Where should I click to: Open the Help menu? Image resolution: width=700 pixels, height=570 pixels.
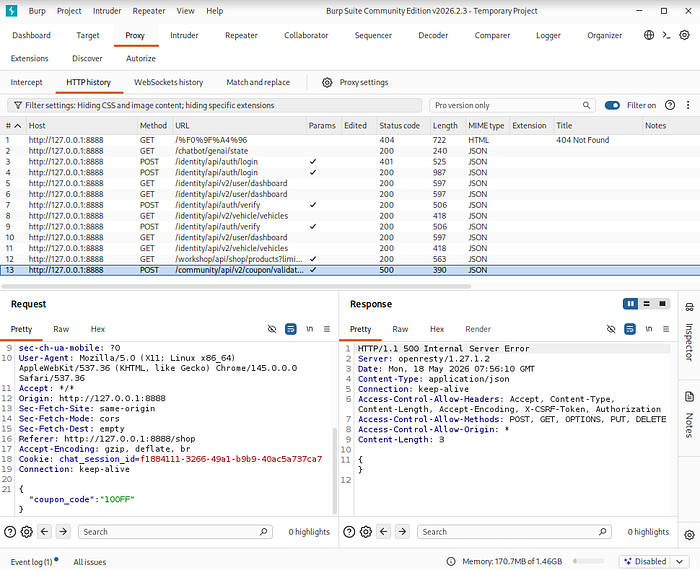[x=214, y=11]
